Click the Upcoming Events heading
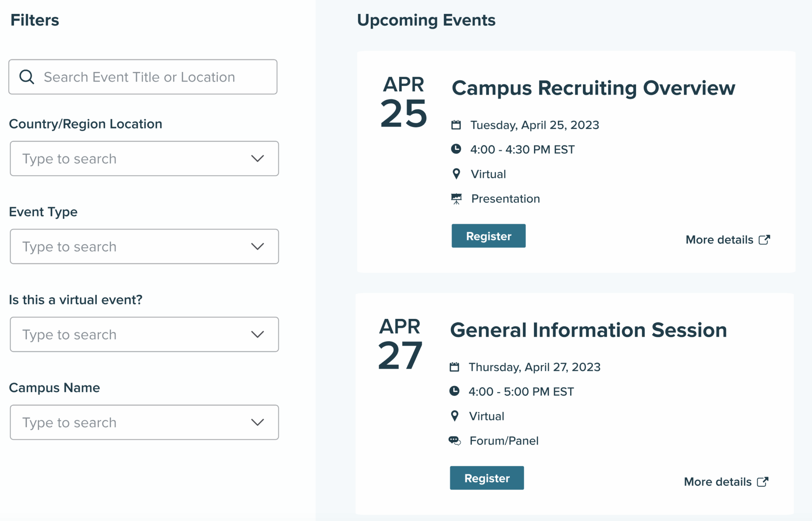 426,20
